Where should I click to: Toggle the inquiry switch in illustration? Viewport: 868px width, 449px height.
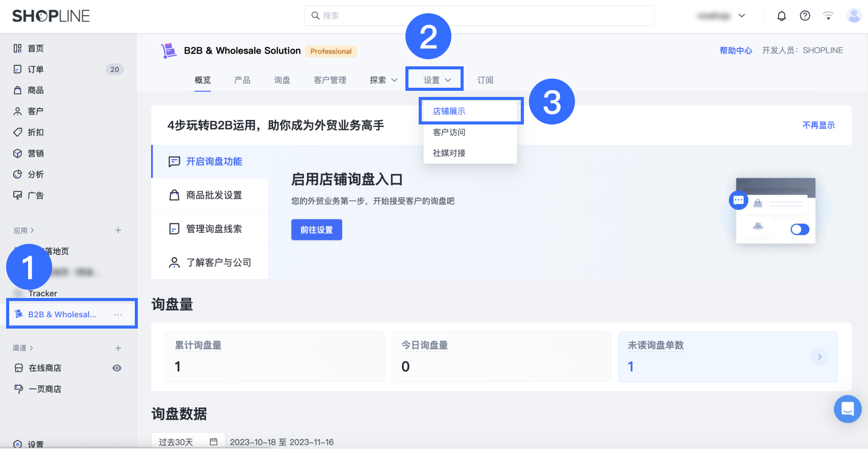[x=800, y=230]
